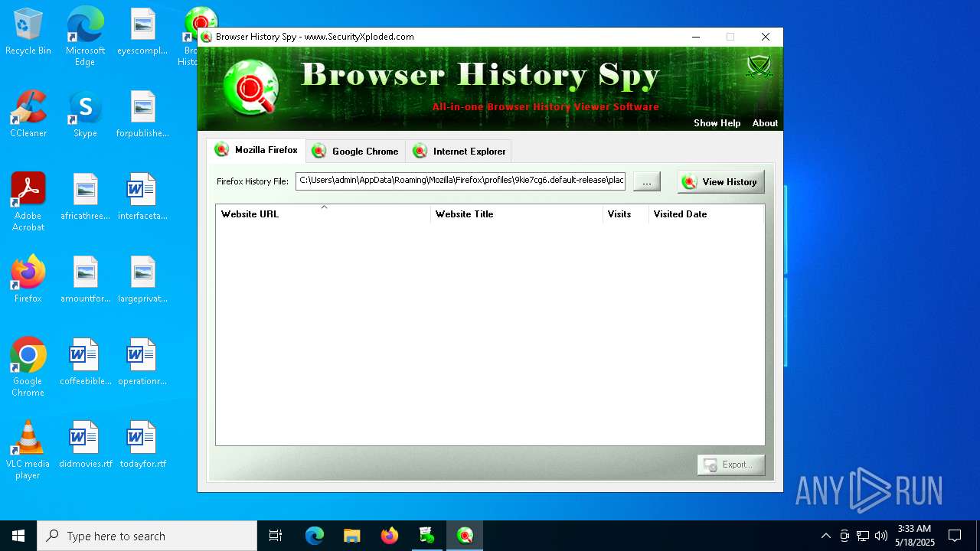The width and height of the screenshot is (980, 551).
Task: Open Microsoft Edge desktop shortcut
Action: point(85,36)
